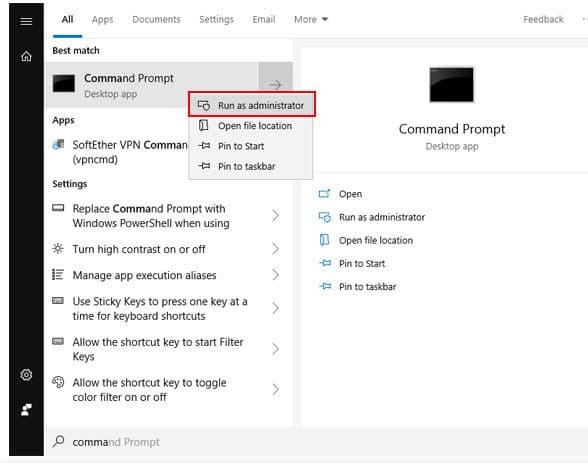
Task: Select Command Prompt best match result
Action: click(x=152, y=85)
